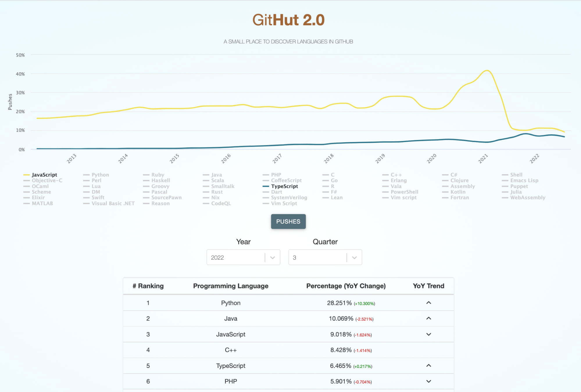Select the Programming Language column header

coord(231,286)
